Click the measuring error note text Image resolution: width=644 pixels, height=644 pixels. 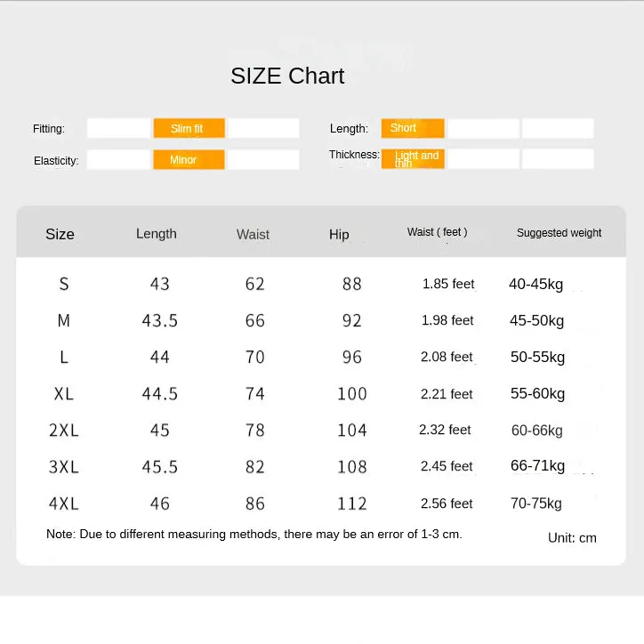coord(254,534)
